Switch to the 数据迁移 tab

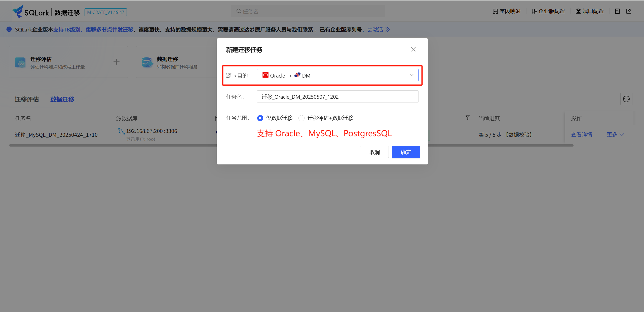[x=62, y=99]
